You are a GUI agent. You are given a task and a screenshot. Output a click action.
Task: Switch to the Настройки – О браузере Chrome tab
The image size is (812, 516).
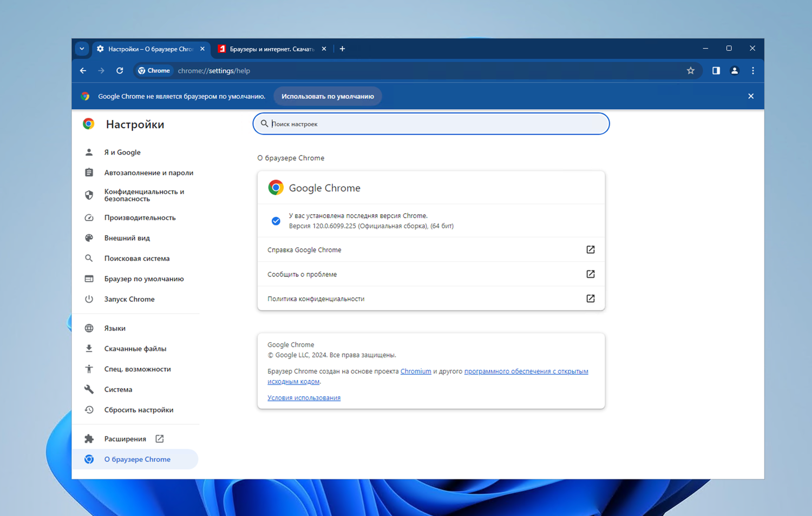click(x=151, y=49)
